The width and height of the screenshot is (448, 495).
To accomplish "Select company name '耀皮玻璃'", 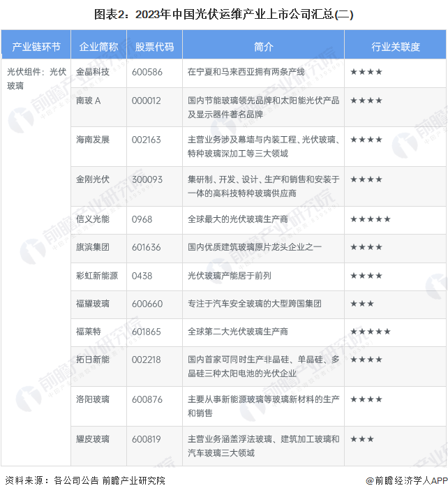I will 92,439.
